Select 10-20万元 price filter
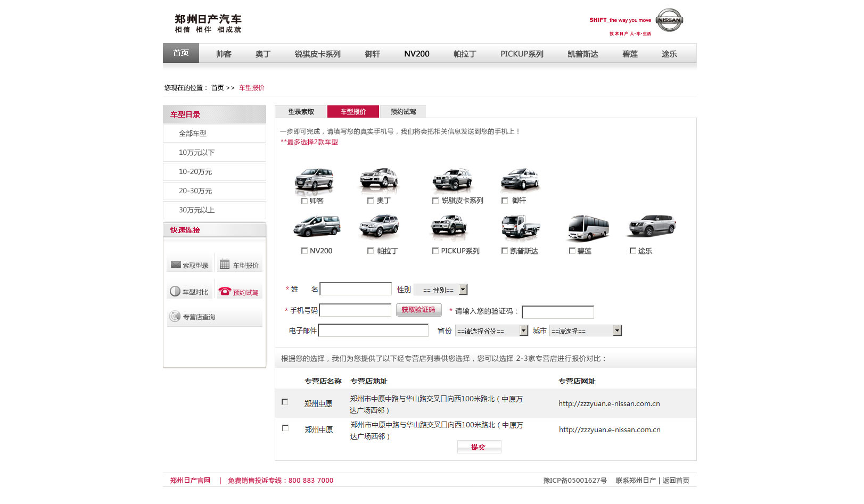Image resolution: width=864 pixels, height=504 pixels. (x=215, y=172)
